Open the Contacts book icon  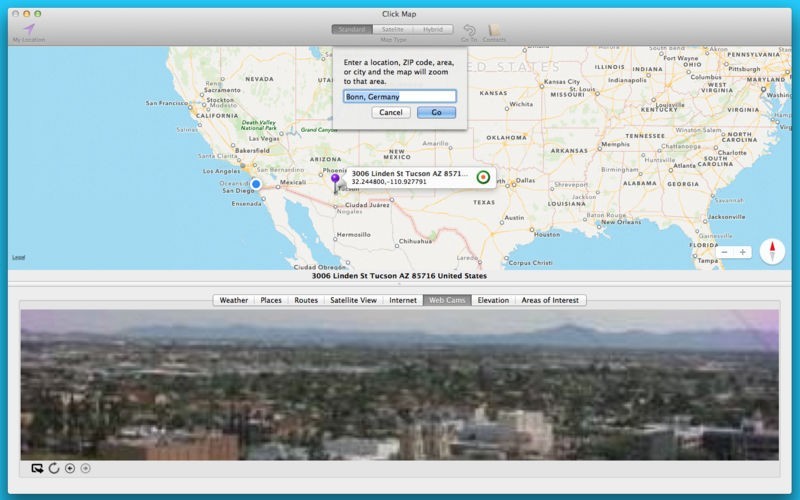tap(494, 30)
